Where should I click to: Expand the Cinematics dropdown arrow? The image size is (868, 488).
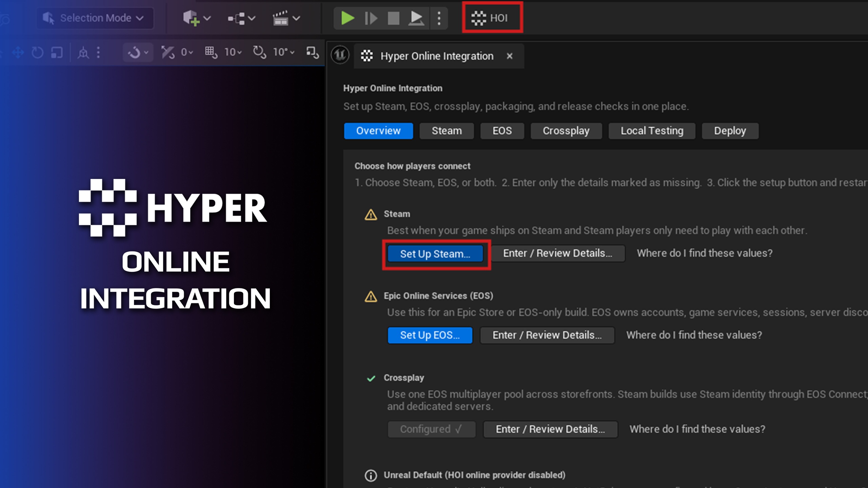(296, 18)
